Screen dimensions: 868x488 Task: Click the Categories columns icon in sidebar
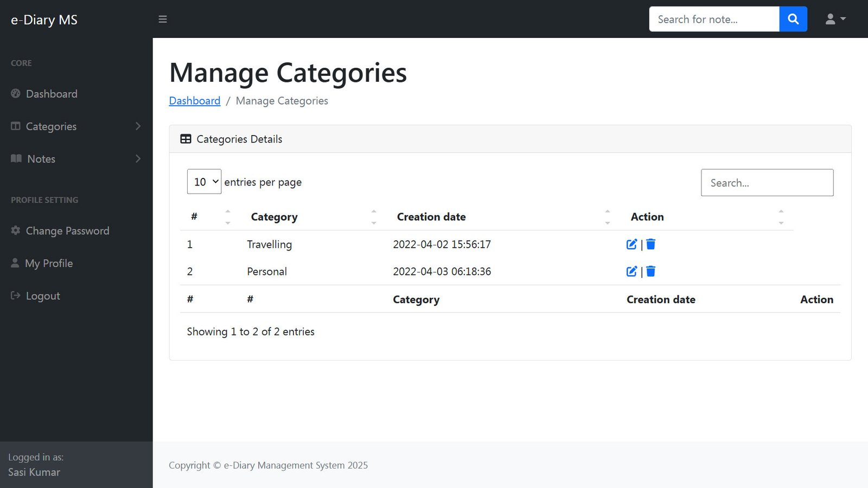(16, 126)
